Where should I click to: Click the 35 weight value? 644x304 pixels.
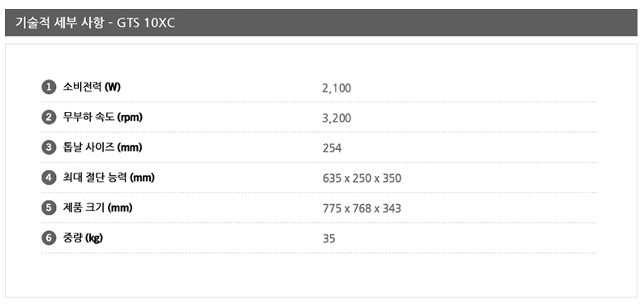click(328, 238)
